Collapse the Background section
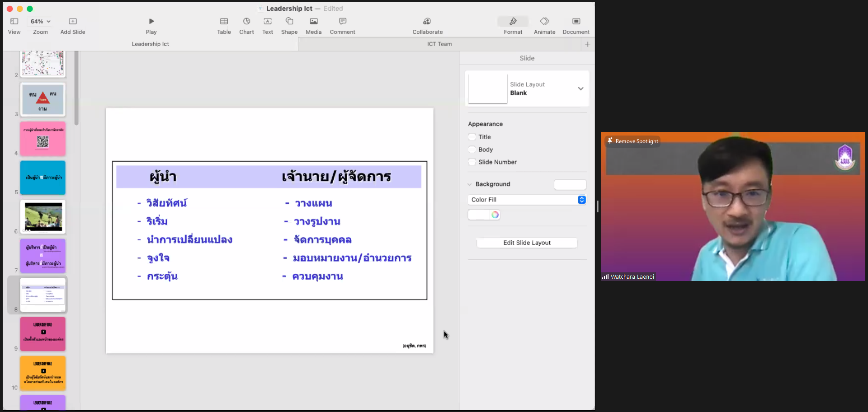868x412 pixels. (470, 184)
